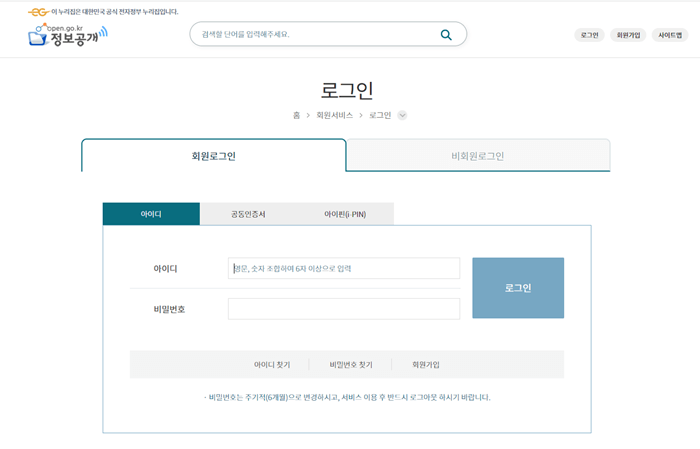Click the eG government emblem icon

38,12
